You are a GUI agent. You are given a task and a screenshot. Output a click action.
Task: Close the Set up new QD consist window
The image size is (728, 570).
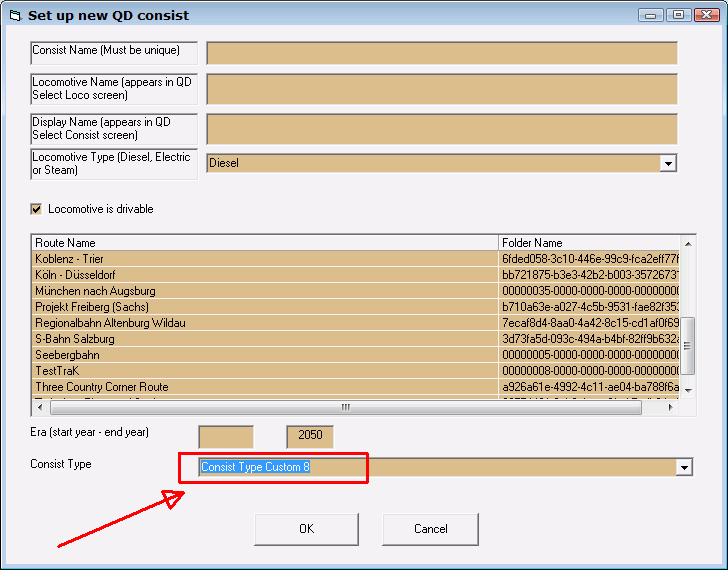point(707,15)
